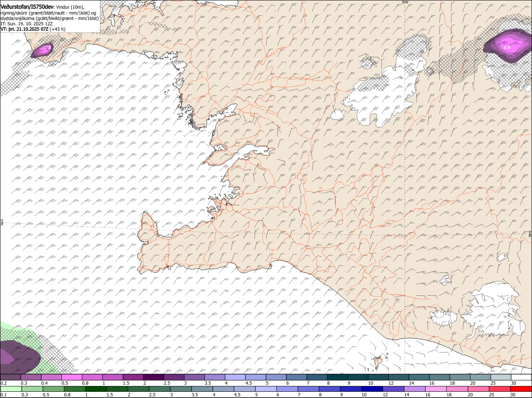The width and height of the screenshot is (532, 398).
Task: Click the initial time line 'IT: Sun. 19. 10. 2025 12Z'
Action: pos(27,24)
